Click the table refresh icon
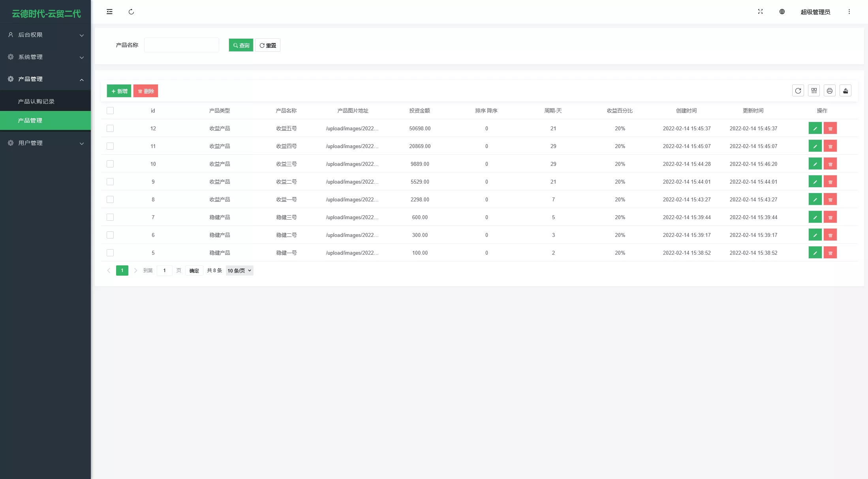Screen dimensions: 868x479 (x=798, y=91)
